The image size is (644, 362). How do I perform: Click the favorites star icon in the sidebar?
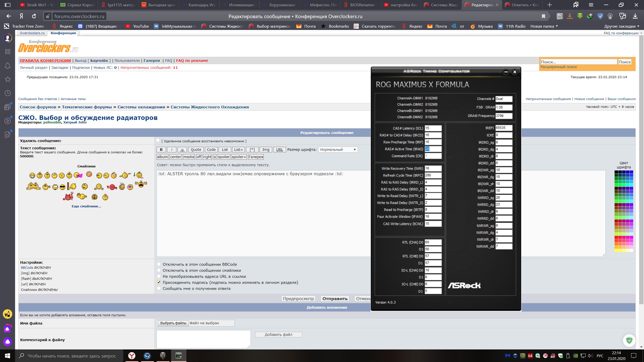click(x=8, y=79)
